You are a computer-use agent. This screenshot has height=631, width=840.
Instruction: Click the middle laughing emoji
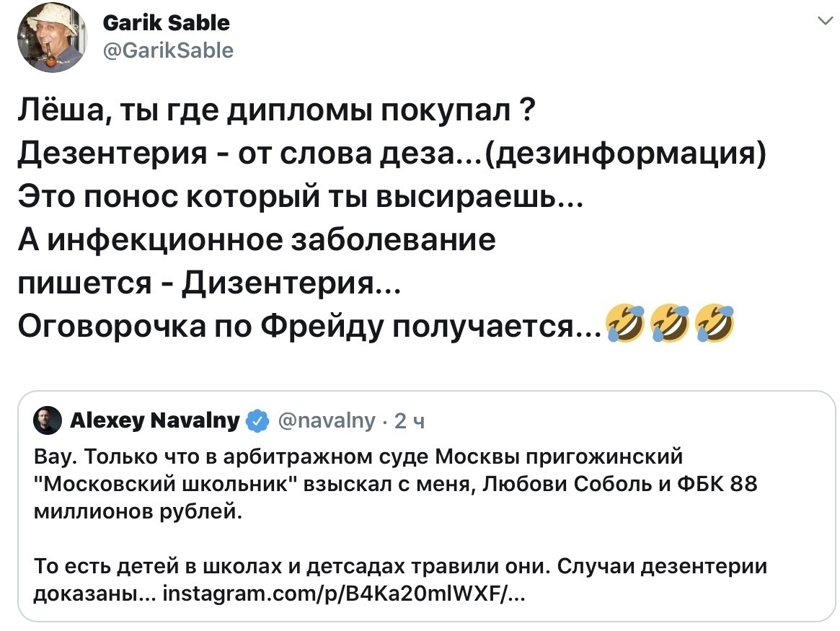[x=668, y=322]
